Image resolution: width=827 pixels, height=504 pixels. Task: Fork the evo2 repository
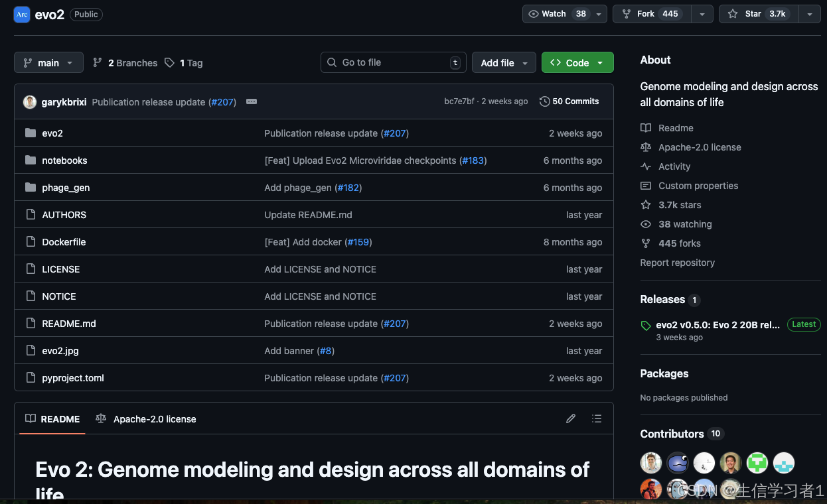click(x=652, y=14)
